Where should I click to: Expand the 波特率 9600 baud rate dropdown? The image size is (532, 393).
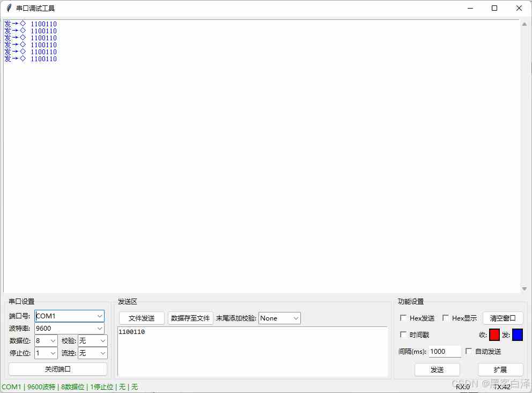[x=100, y=329]
